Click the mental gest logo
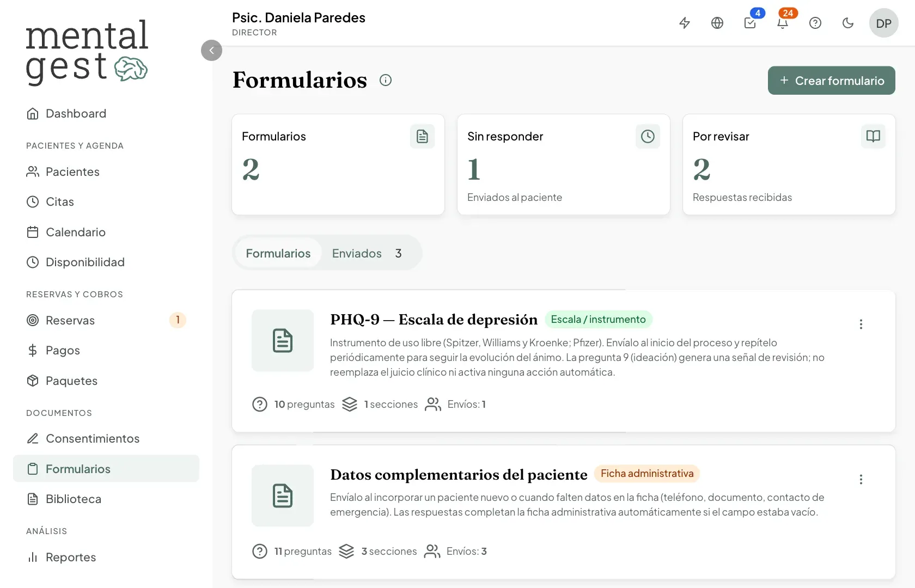 87,52
